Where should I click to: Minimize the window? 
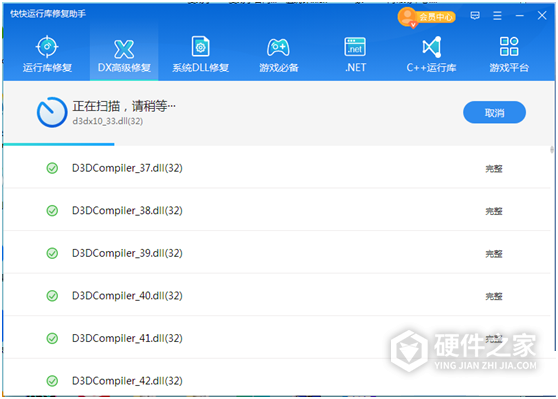[520, 16]
